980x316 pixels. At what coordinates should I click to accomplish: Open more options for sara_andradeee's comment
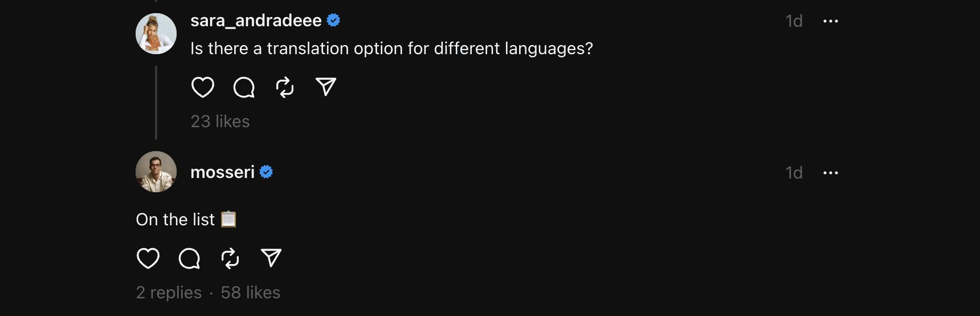click(x=830, y=21)
